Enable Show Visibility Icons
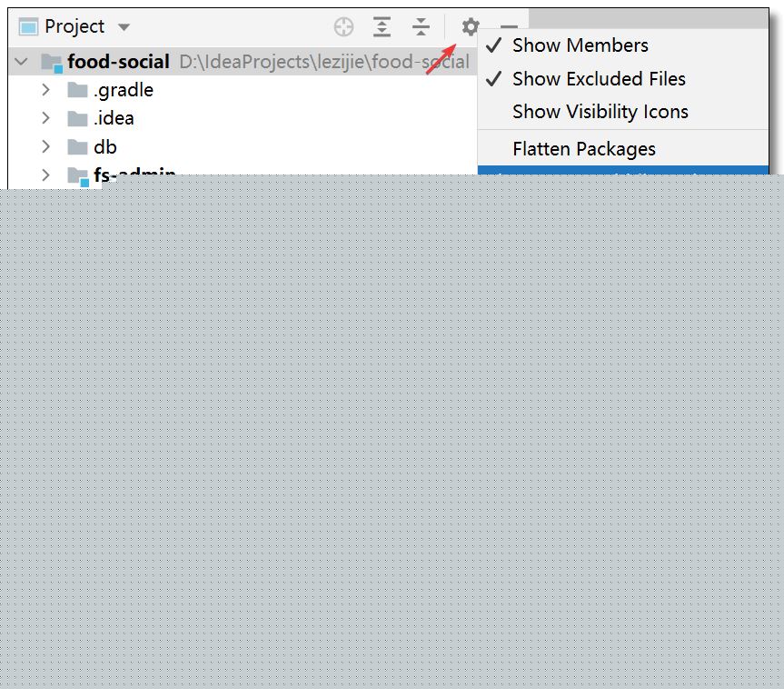This screenshot has width=784, height=689. click(x=600, y=112)
